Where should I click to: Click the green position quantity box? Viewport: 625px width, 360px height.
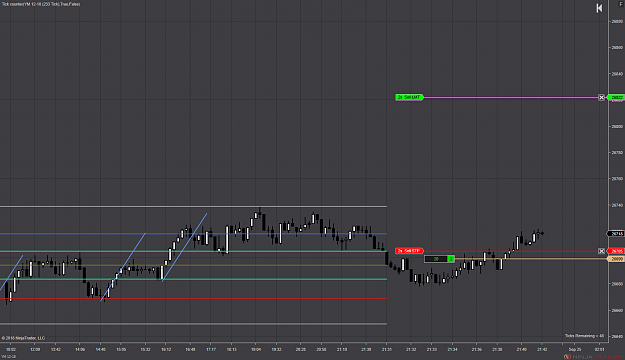coord(451,259)
